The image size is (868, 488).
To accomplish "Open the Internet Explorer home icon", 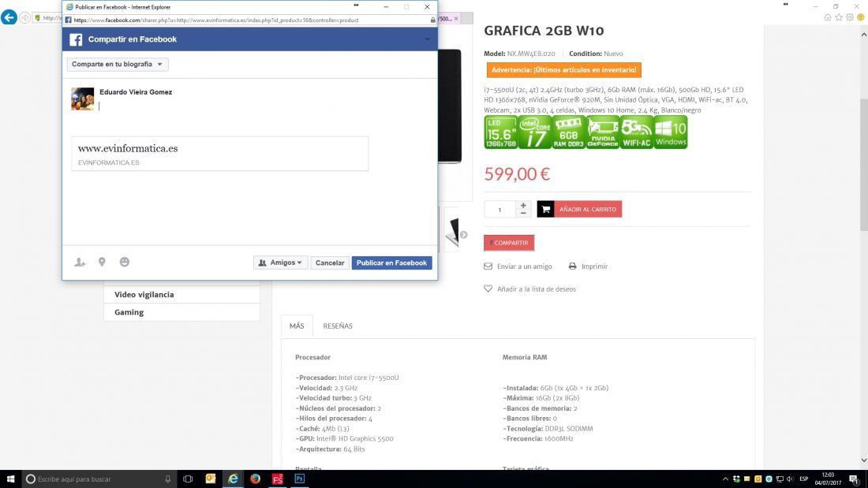I will point(828,17).
